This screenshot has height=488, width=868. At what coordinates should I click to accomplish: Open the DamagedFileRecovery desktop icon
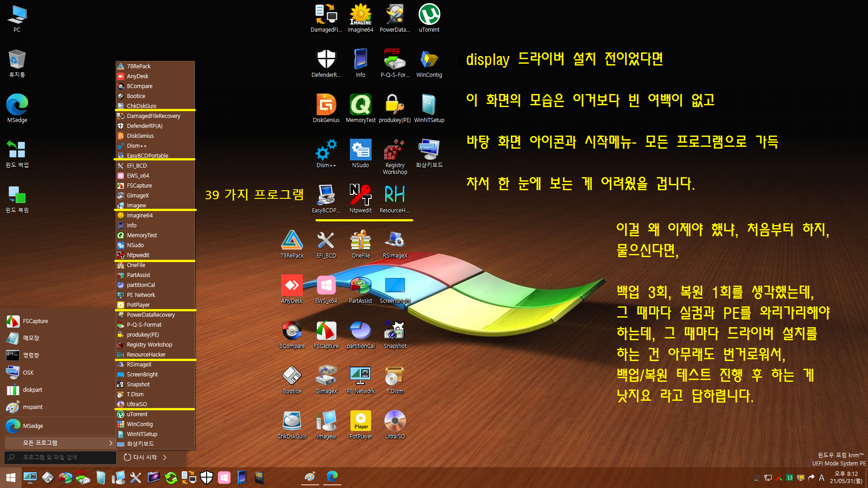326,18
